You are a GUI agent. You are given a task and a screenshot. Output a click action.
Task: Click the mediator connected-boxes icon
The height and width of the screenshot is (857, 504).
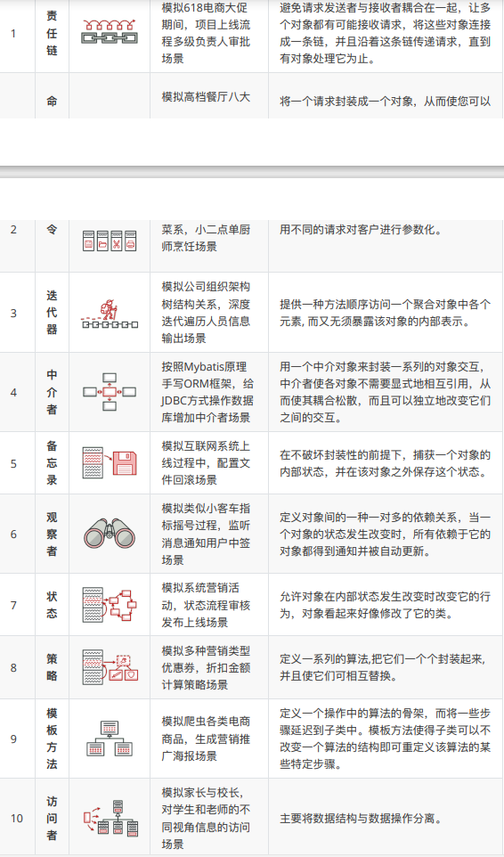click(x=110, y=391)
